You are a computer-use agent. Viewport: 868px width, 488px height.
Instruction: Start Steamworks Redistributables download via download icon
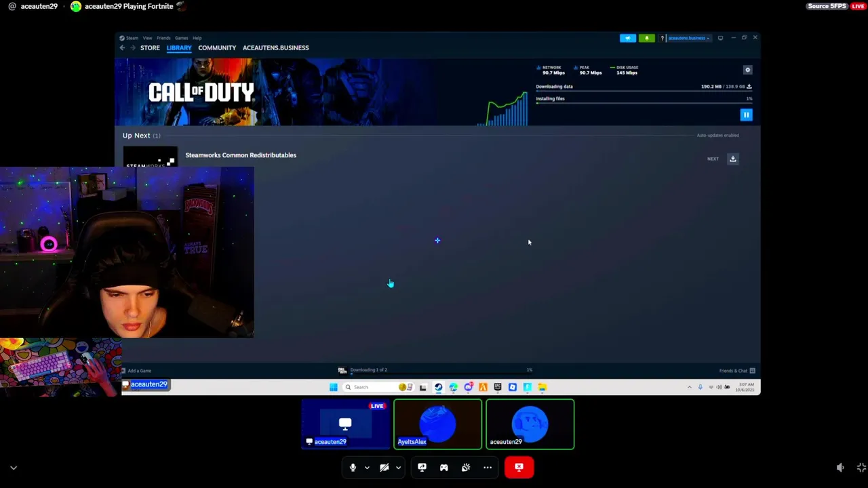coord(732,159)
